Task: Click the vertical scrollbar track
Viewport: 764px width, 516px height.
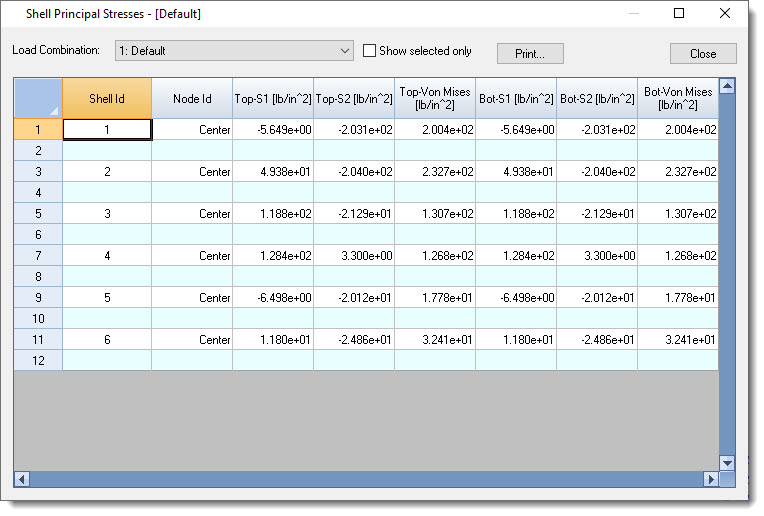Action: (x=727, y=300)
